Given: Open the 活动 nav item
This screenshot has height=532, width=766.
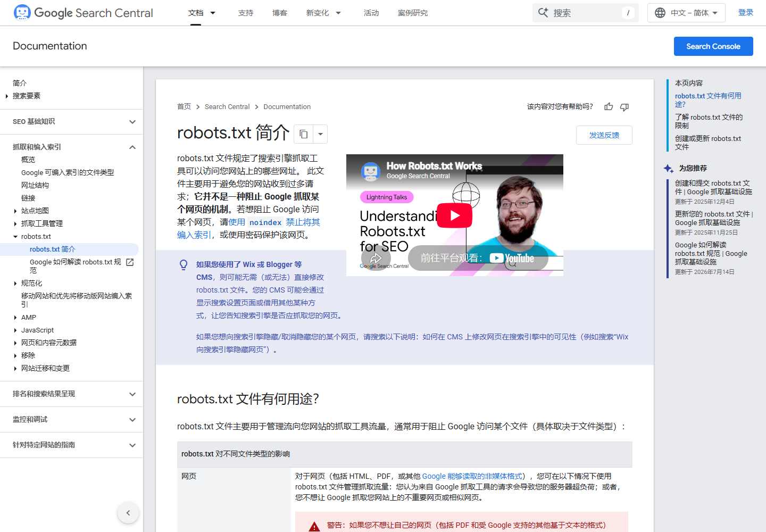Looking at the screenshot, I should pos(371,13).
